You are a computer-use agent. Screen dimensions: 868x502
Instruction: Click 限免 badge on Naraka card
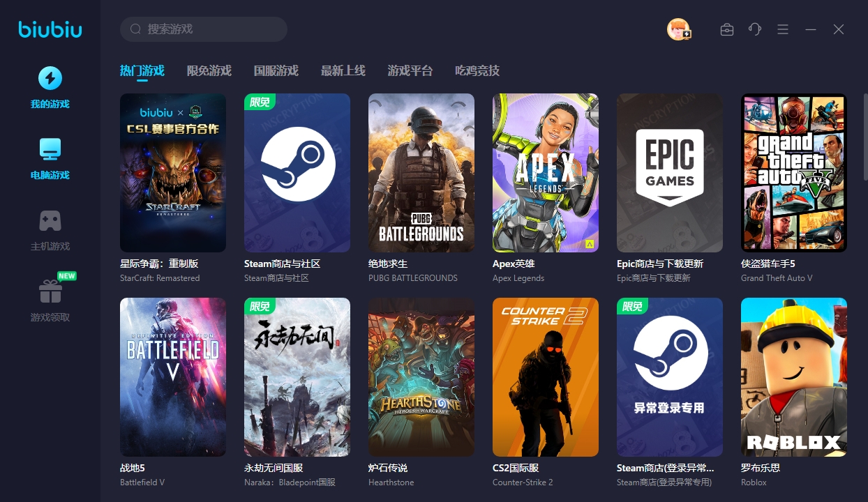[260, 306]
